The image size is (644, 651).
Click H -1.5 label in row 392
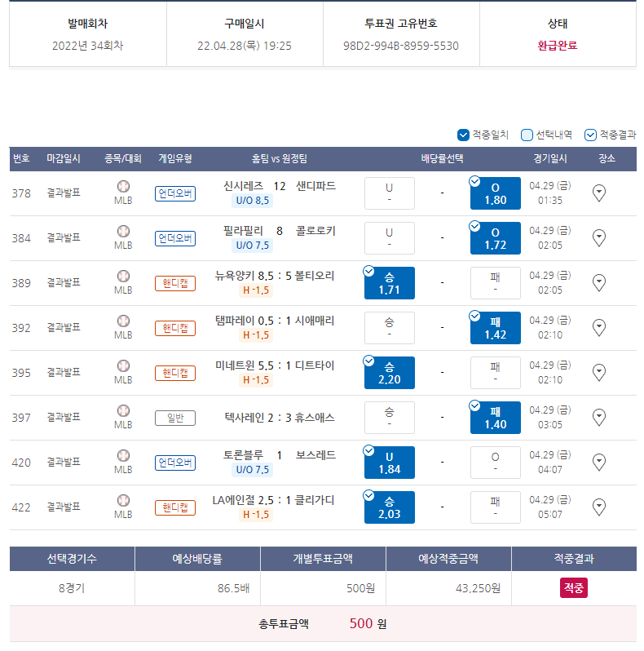tap(256, 335)
